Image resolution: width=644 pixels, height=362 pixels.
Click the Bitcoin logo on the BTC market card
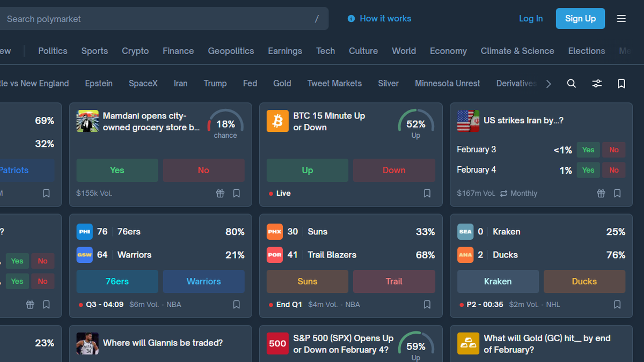(277, 121)
